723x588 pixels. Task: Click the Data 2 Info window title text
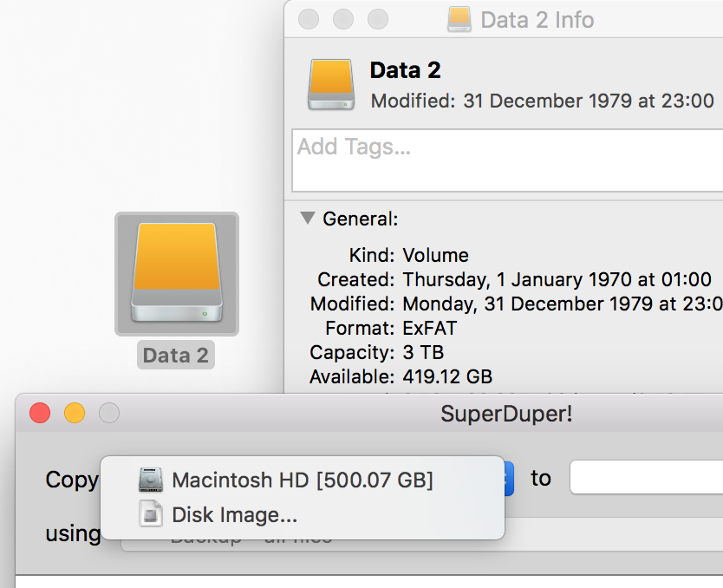tap(537, 20)
